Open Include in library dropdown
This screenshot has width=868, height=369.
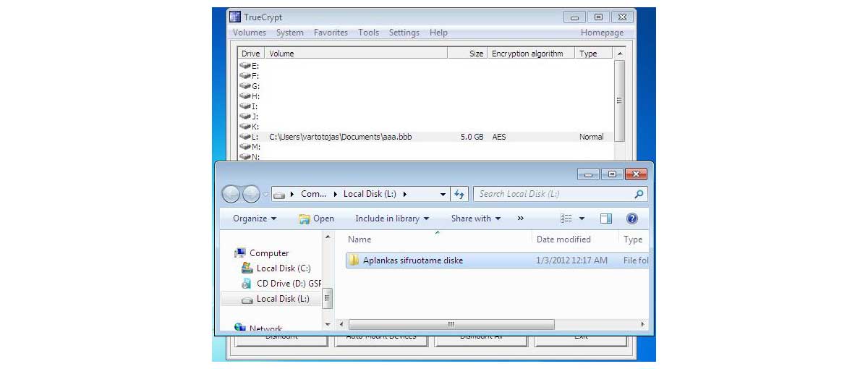point(392,219)
